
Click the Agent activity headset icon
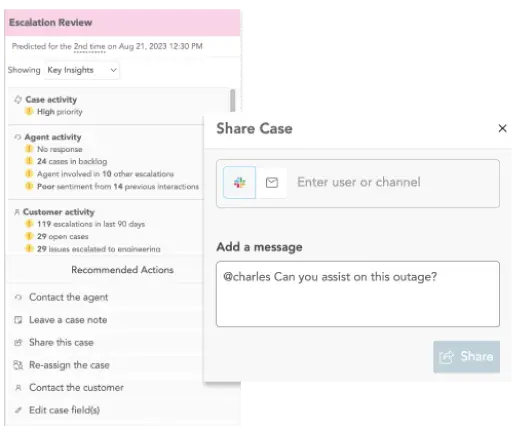click(x=18, y=137)
